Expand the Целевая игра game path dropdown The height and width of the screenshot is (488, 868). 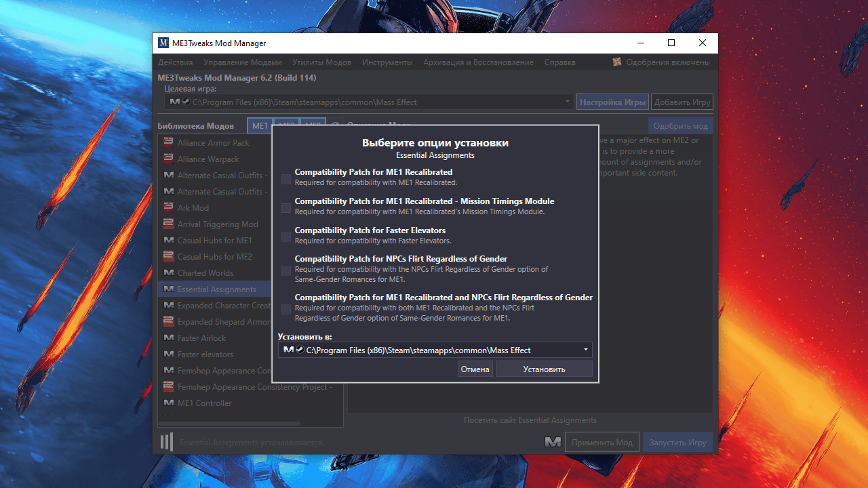370,102
